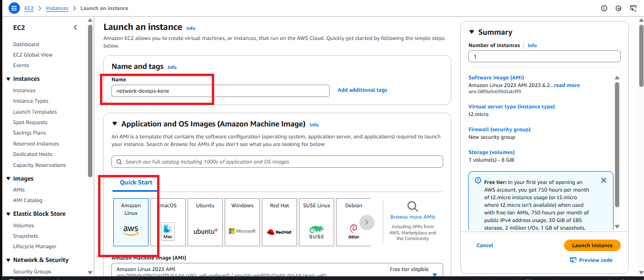
Task: Open Launch Templates in sidebar
Action: (35, 112)
